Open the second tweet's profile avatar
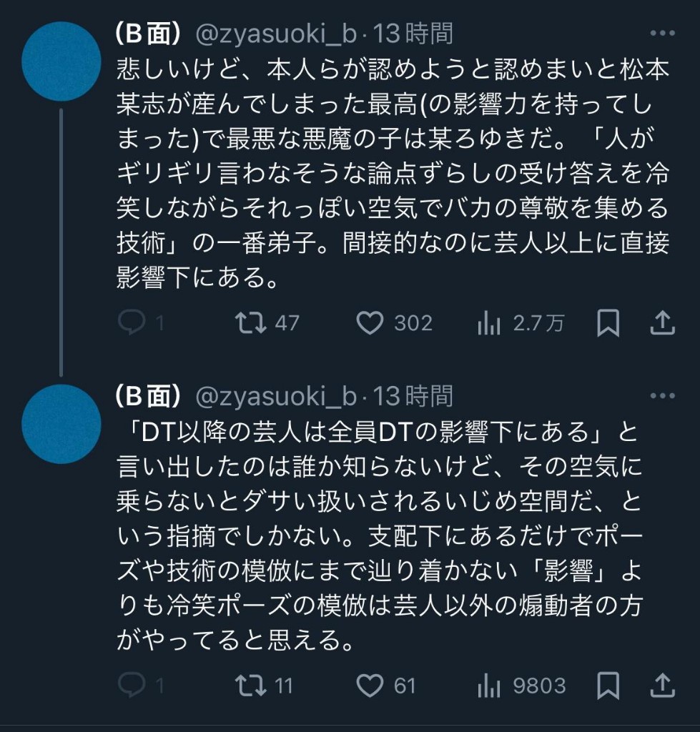Viewport: 700px width, 732px height. (60, 423)
